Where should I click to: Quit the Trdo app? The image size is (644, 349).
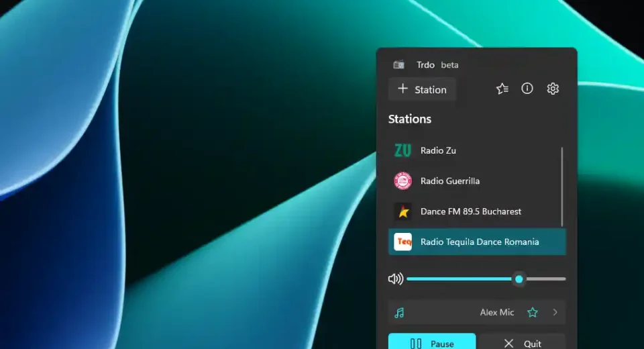(522, 343)
